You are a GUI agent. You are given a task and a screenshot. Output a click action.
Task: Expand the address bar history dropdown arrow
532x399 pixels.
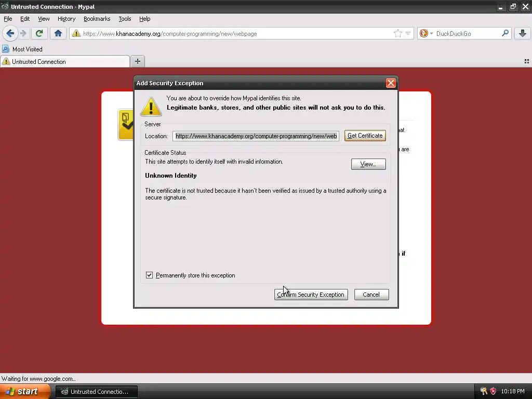pos(408,33)
